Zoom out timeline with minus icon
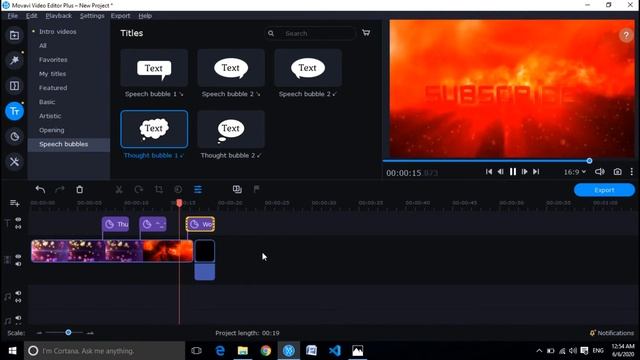This screenshot has width=640, height=360. pos(39,333)
